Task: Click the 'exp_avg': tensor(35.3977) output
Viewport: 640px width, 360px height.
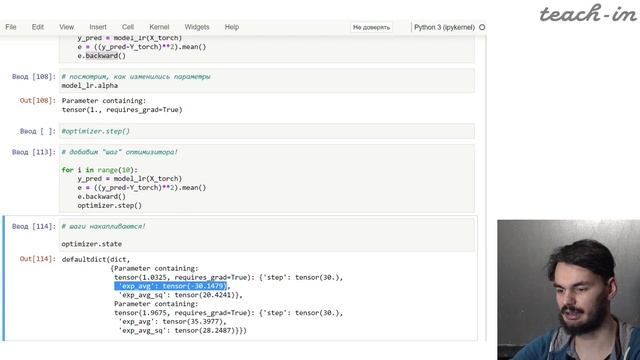Action: 172,322
